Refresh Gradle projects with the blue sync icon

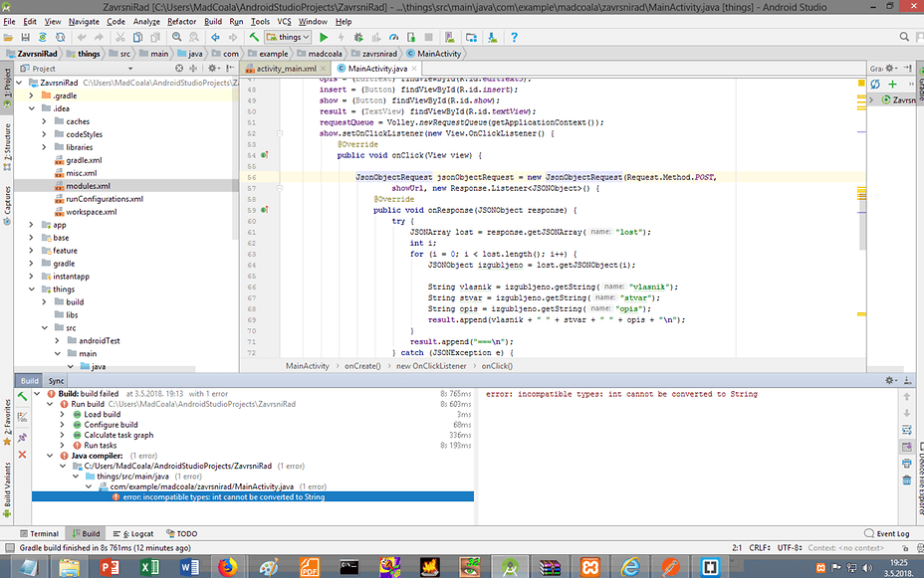875,85
